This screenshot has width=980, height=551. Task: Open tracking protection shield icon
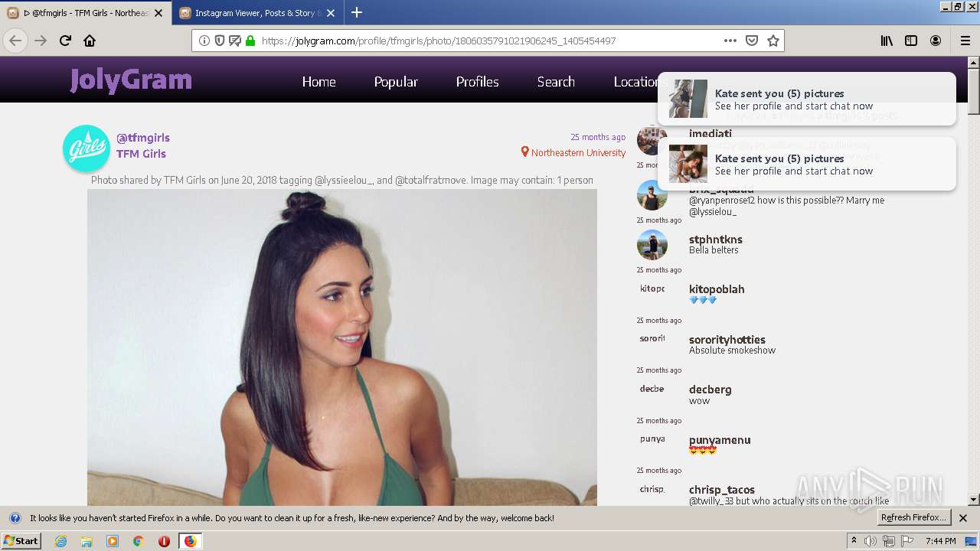[220, 41]
